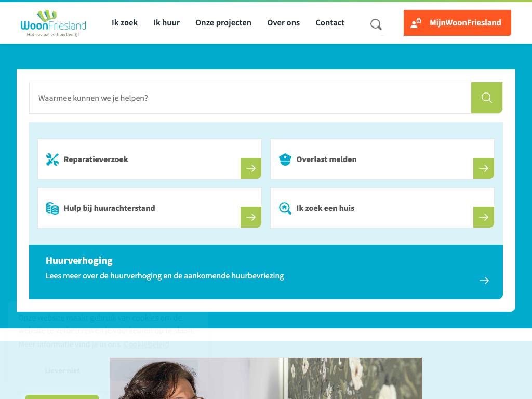This screenshot has width=532, height=399.
Task: Open the Cookiebeleid link
Action: click(146, 344)
